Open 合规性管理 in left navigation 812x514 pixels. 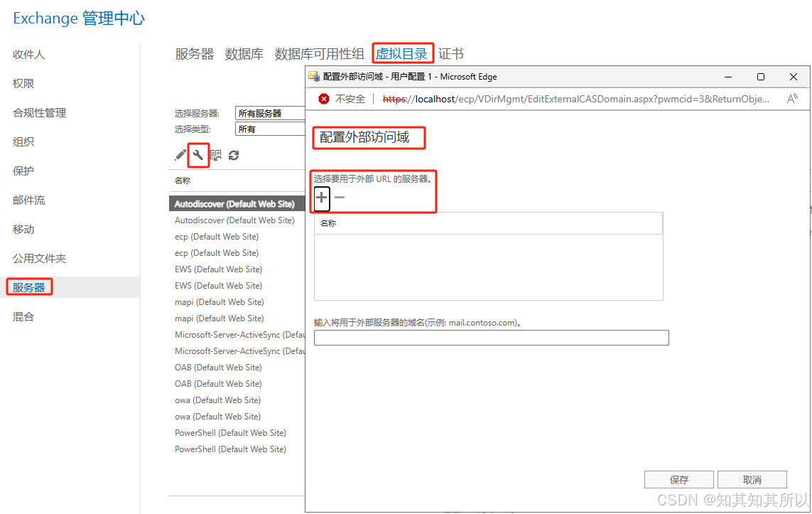[x=39, y=113]
